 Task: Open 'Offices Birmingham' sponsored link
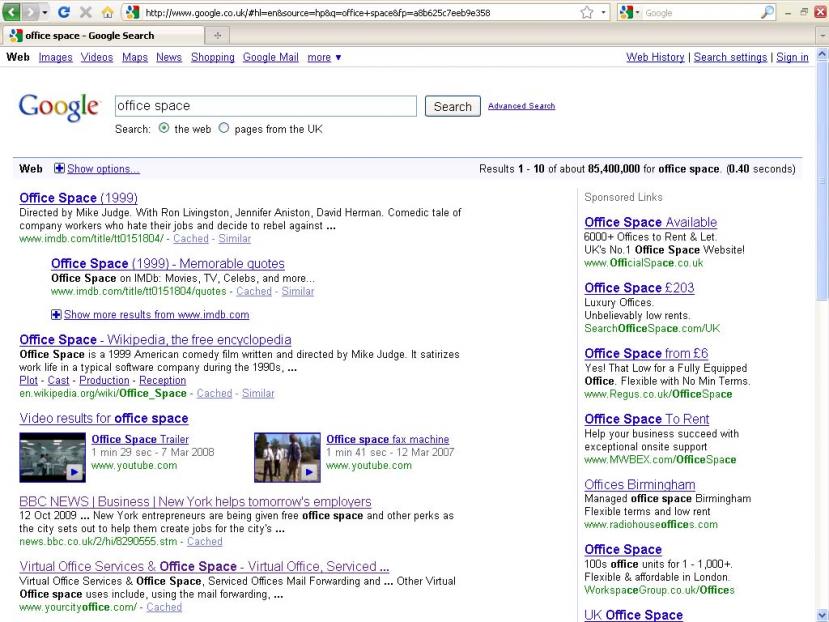[640, 484]
